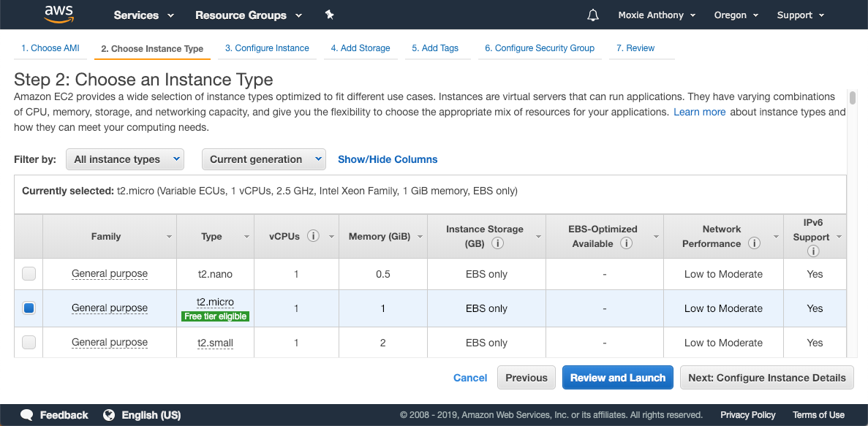Click General purpose in the t2.micro row

coord(110,308)
